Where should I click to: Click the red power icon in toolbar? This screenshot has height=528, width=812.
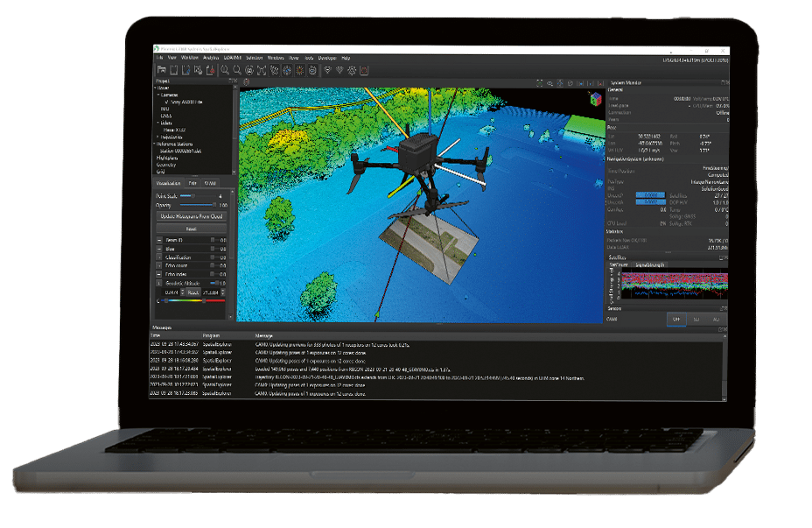click(x=364, y=70)
